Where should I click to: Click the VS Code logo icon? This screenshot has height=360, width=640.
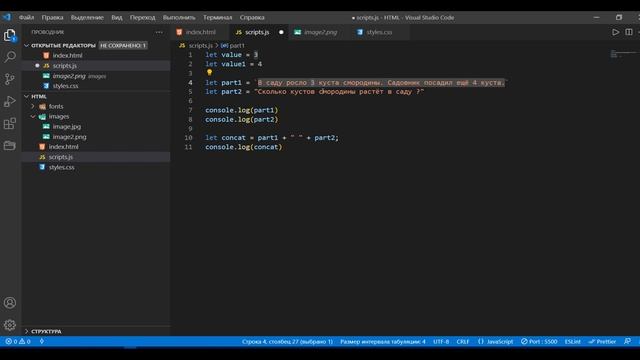pos(7,17)
